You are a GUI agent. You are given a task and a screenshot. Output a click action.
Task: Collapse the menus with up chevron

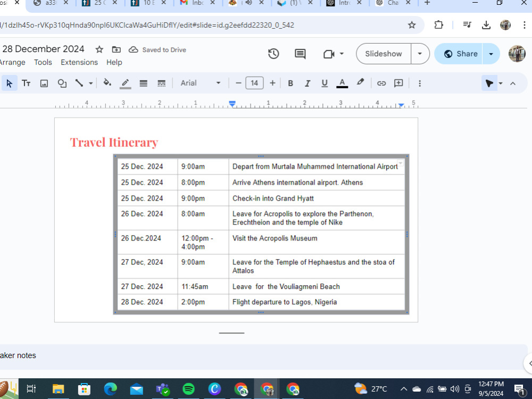tap(513, 83)
